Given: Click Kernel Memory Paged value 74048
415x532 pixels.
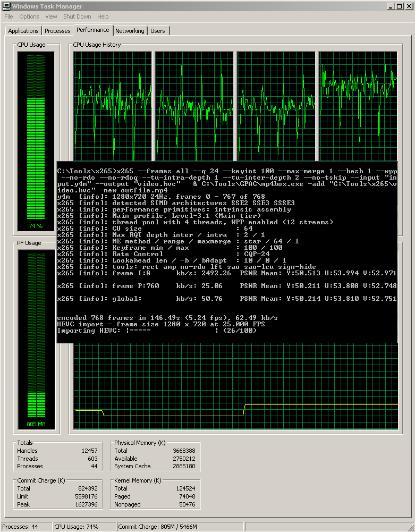Looking at the screenshot, I should pos(188,496).
